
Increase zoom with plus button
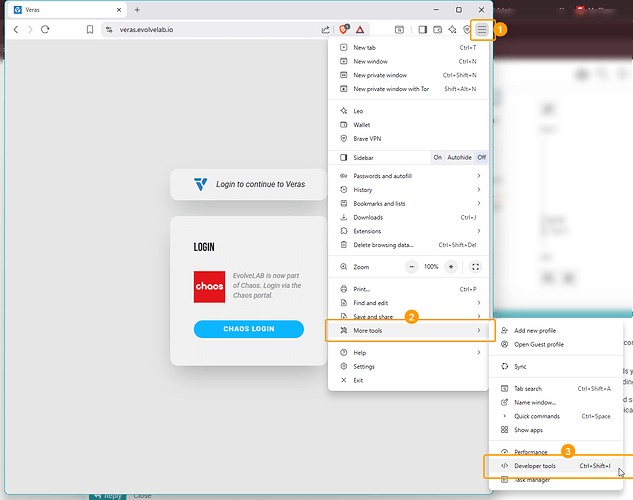coord(451,267)
